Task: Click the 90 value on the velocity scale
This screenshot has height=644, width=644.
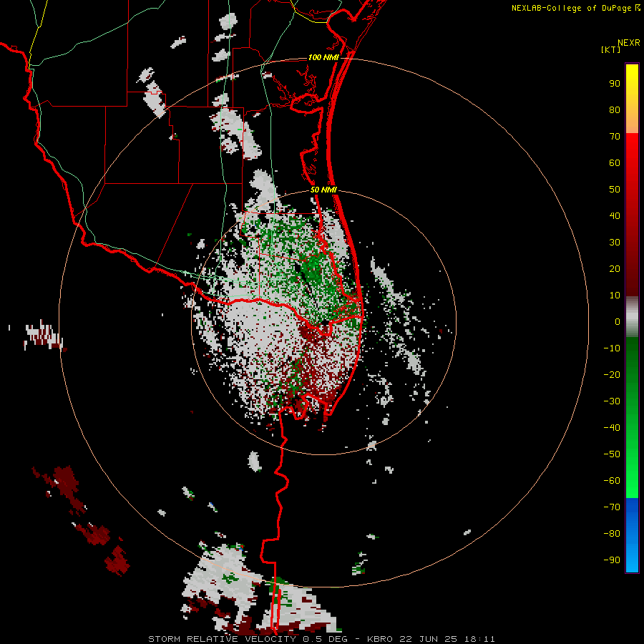Action: [x=615, y=84]
